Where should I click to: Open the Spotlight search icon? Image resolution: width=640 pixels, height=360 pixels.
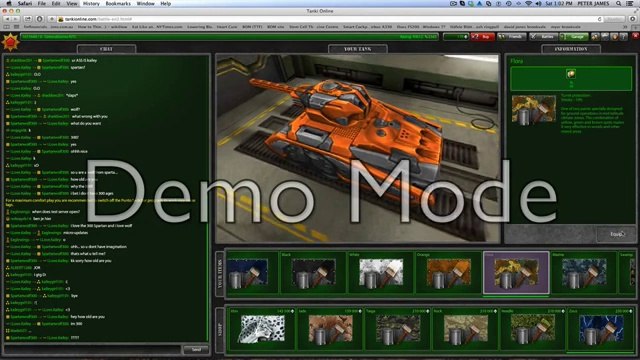pyautogui.click(x=619, y=4)
